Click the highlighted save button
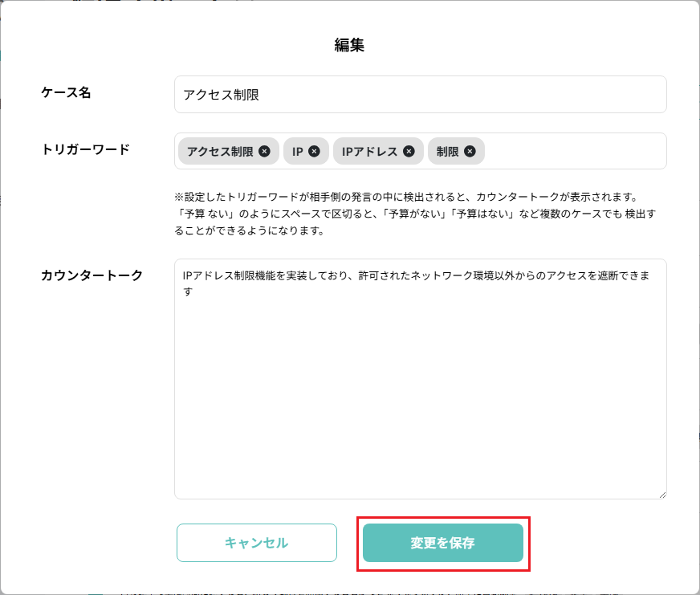700x595 pixels. (443, 543)
